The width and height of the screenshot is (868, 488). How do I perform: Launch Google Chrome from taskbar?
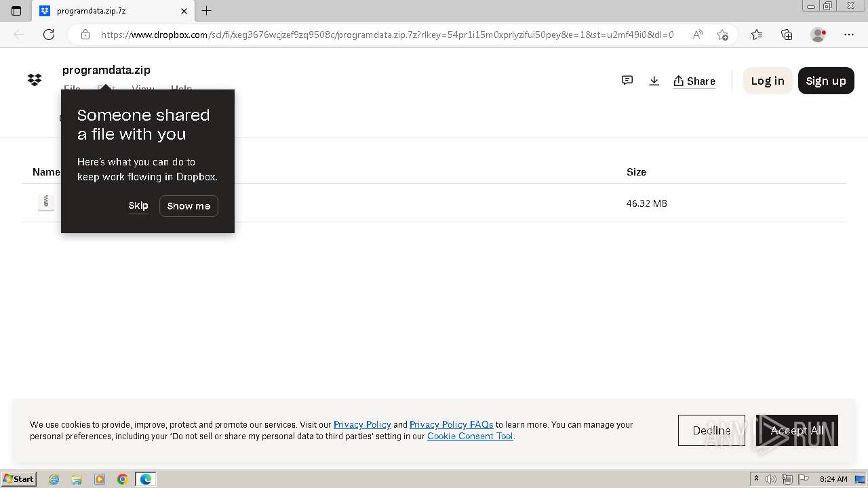click(122, 479)
